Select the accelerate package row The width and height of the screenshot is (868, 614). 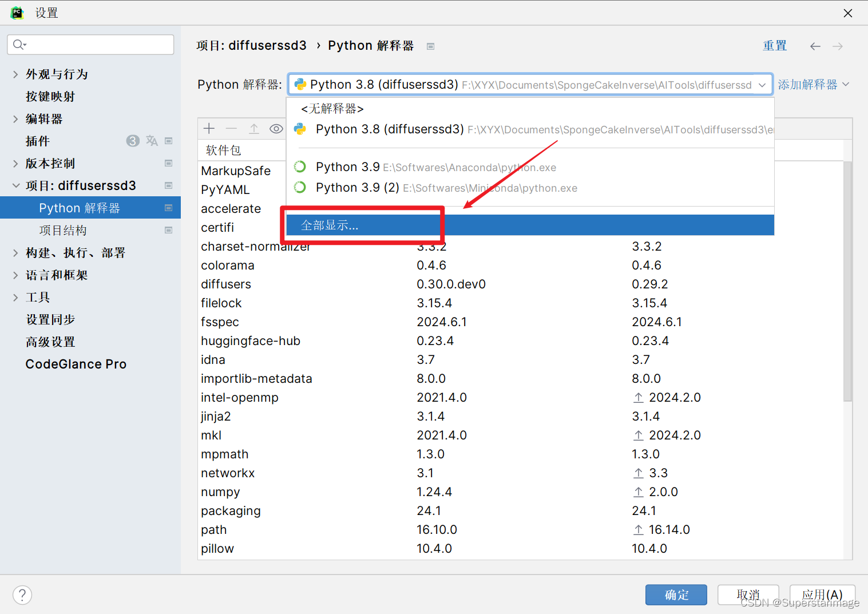pyautogui.click(x=231, y=209)
